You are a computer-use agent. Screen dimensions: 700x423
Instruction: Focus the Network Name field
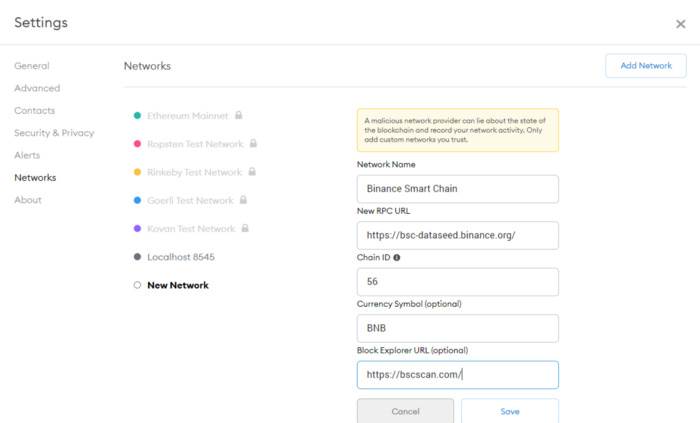[458, 189]
